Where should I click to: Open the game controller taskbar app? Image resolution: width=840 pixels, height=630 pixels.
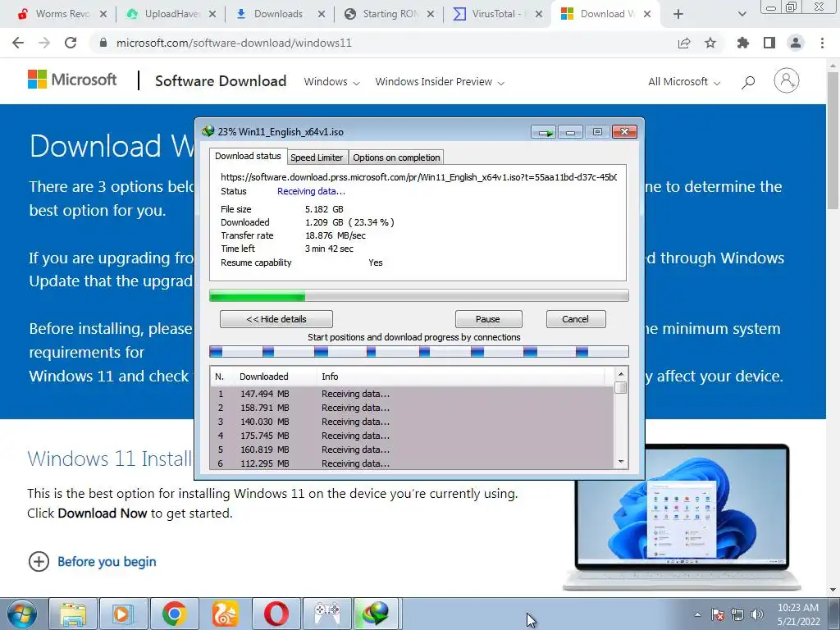click(326, 614)
